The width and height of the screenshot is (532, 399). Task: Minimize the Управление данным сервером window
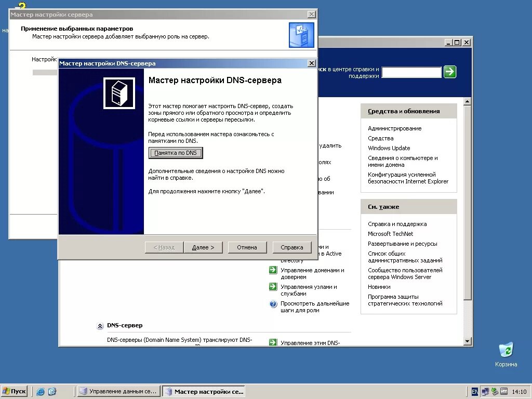pyautogui.click(x=448, y=43)
